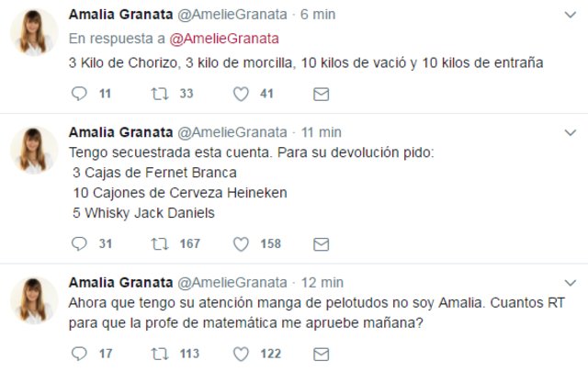Like the tweet about kilos de entraña
Viewport: 588px width, 372px height.
pos(241,93)
